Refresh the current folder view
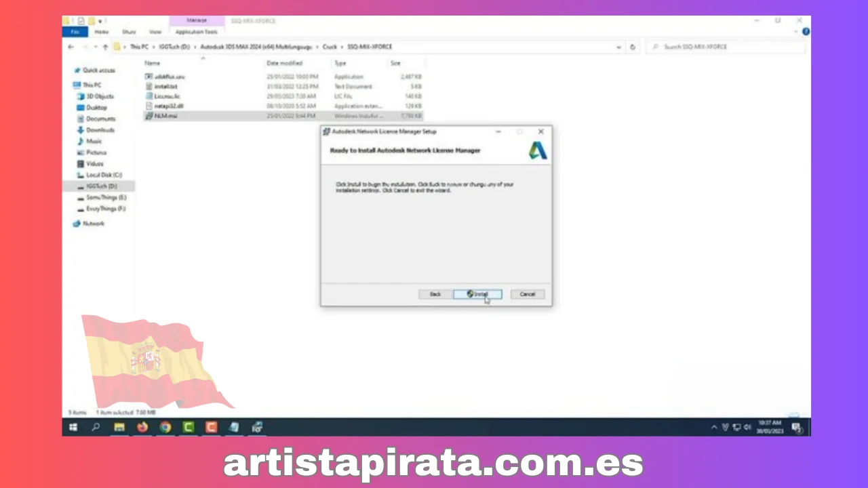 point(633,47)
